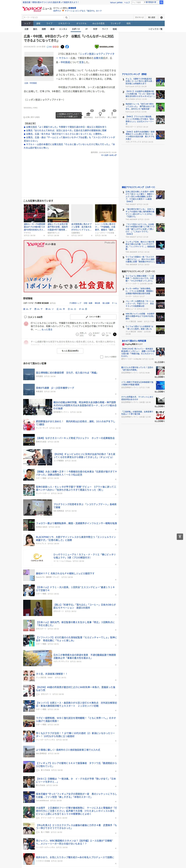
Task: Open the paid article 藤川さんも付箋を貼っていた
Action: coord(137,369)
